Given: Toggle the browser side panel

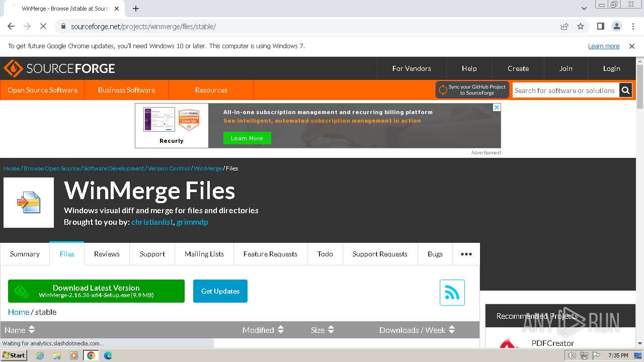Looking at the screenshot, I should coord(601,26).
